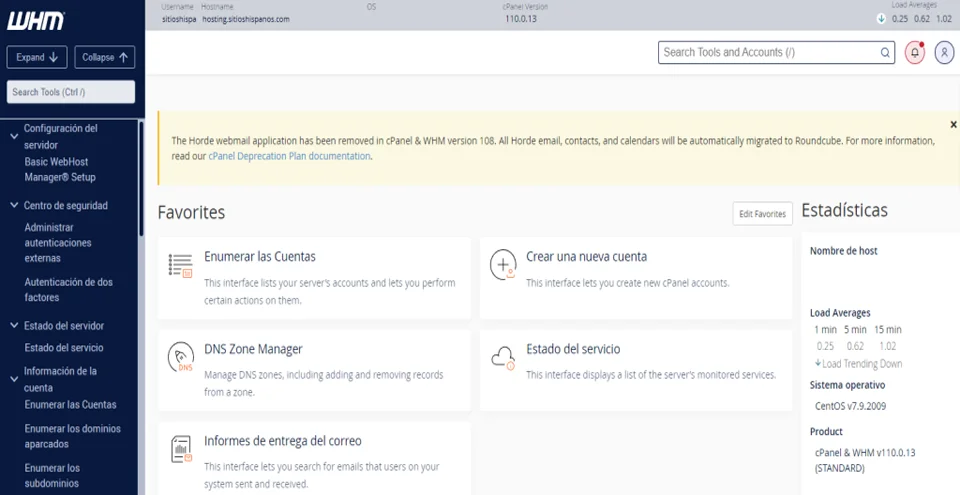Image resolution: width=960 pixels, height=495 pixels.
Task: Collapse the Centro de seguridad section
Action: 13,206
